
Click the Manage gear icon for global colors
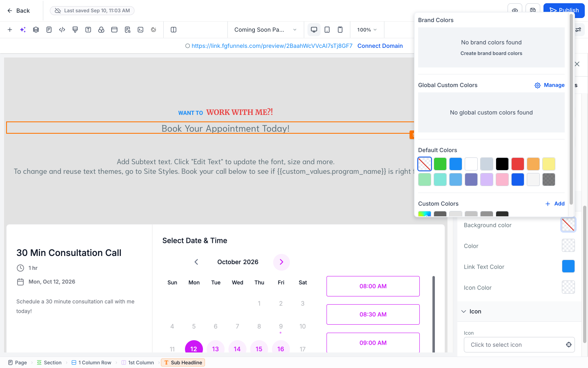[x=538, y=85]
